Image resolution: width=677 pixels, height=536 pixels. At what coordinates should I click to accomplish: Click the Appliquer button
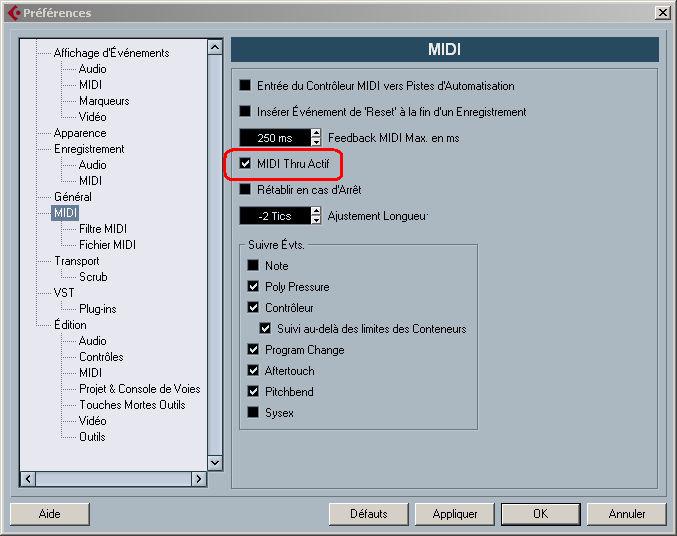pos(455,514)
